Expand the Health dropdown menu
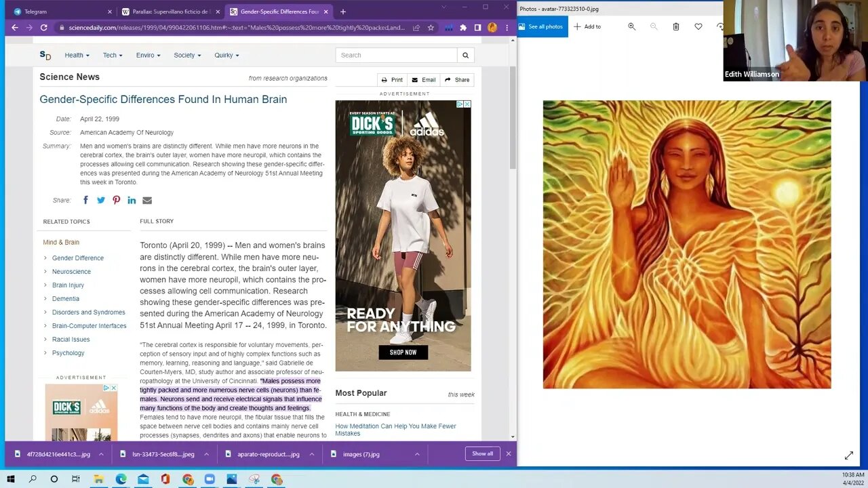The image size is (868, 488). click(77, 56)
